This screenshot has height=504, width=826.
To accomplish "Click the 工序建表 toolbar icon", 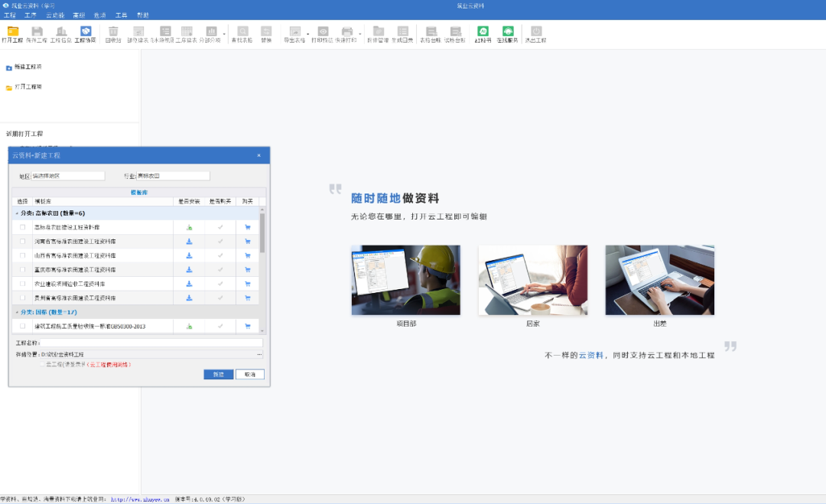I will (187, 34).
